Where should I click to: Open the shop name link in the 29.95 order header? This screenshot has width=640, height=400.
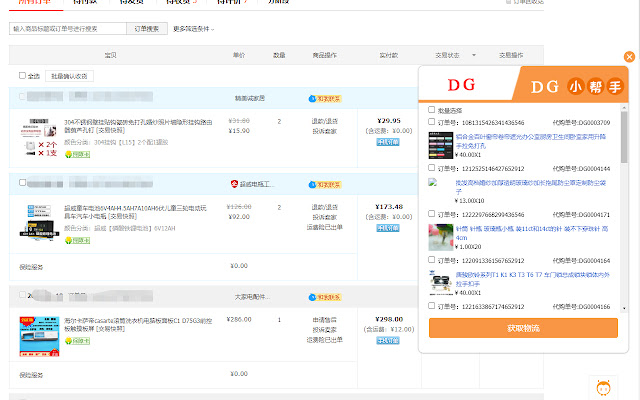pyautogui.click(x=250, y=98)
